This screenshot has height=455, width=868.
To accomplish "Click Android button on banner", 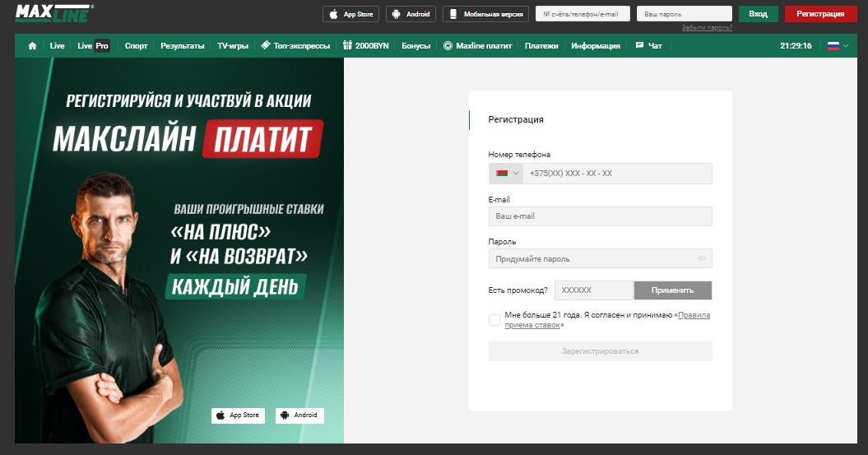I will 299,416.
